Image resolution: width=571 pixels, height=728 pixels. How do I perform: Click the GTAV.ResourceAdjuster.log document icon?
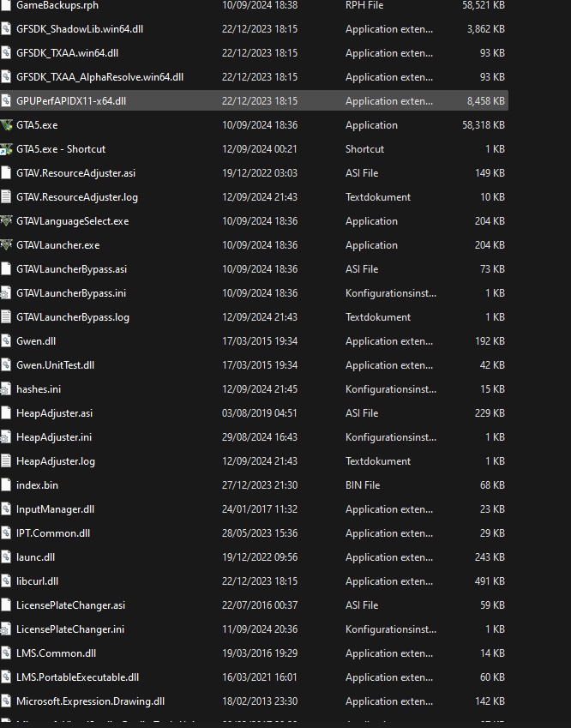[5, 197]
